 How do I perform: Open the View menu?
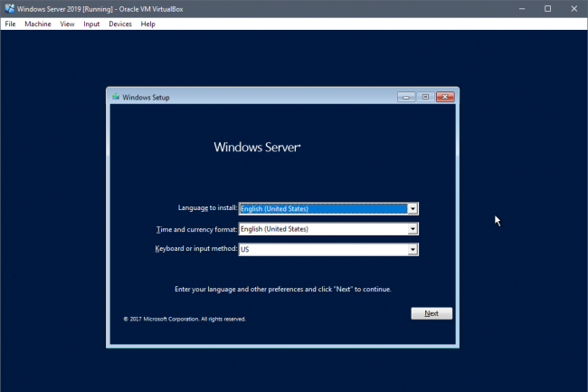point(67,24)
